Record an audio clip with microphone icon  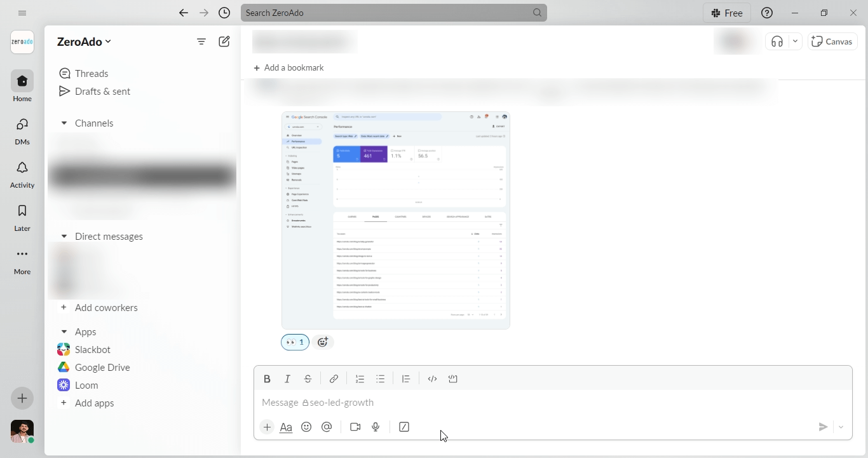point(376,427)
